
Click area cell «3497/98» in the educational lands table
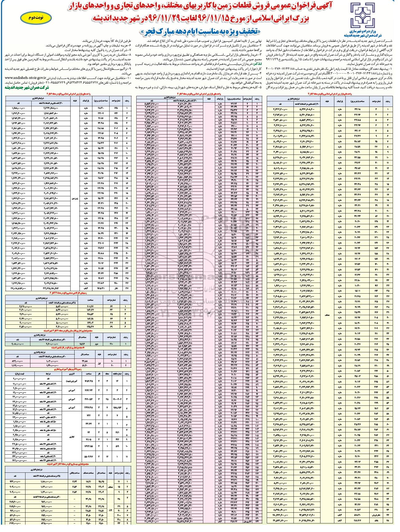[x=89, y=408]
